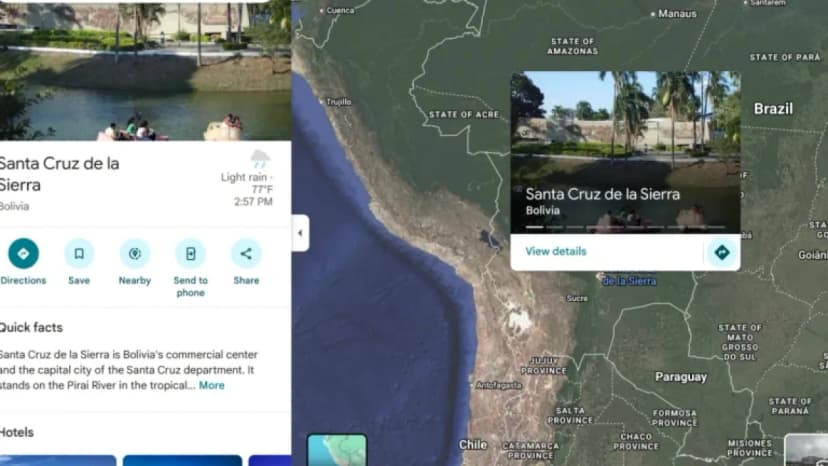828x466 pixels.
Task: Open the first hotel thumbnail under Hotels
Action: pos(58,460)
